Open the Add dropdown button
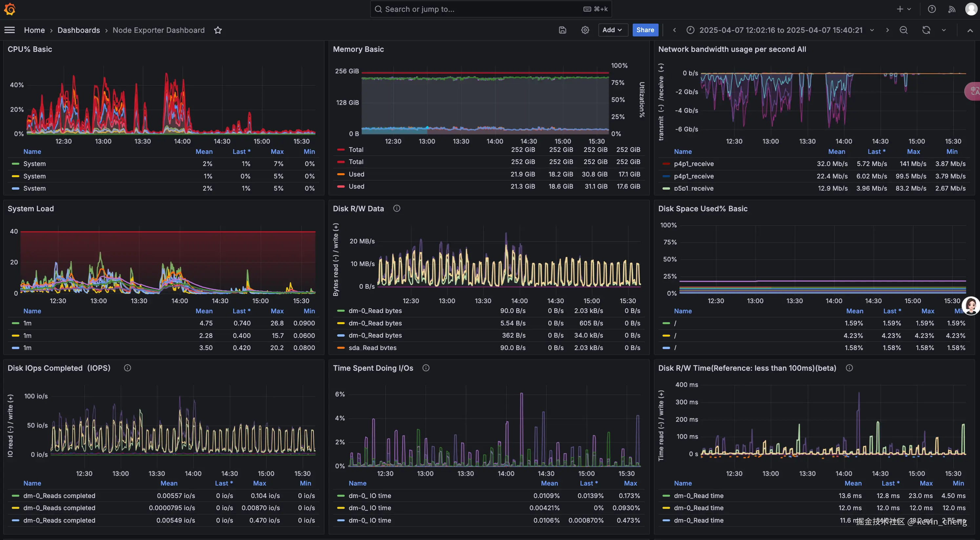Screen dimensions: 980x540 (613, 30)
